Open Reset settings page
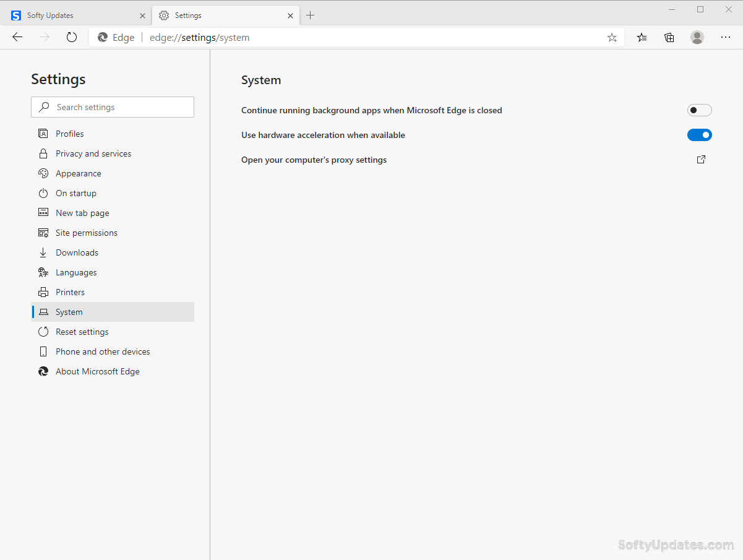 [113, 332]
